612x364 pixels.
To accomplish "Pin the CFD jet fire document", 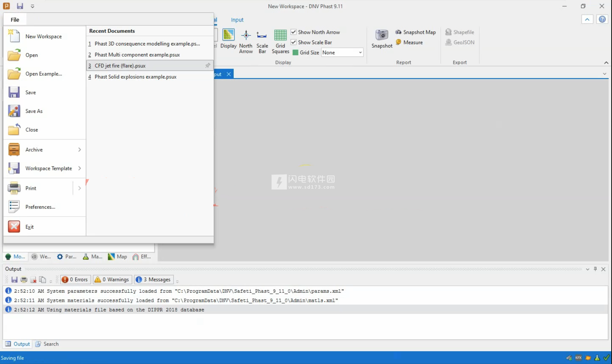I will (x=207, y=65).
